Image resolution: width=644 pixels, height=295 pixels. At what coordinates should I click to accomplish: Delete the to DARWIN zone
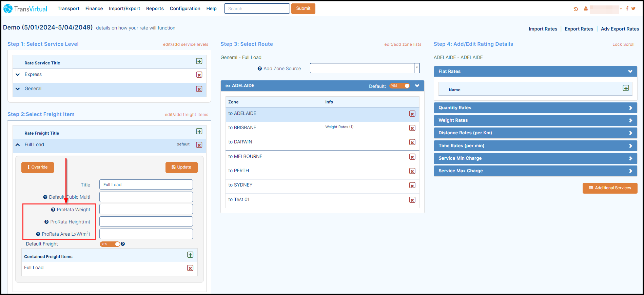tap(412, 142)
